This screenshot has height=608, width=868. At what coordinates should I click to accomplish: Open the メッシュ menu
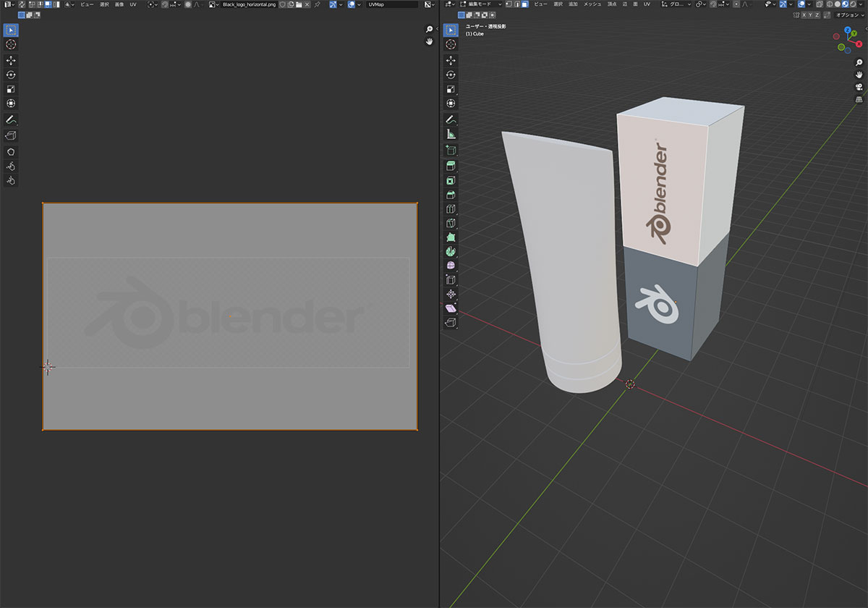(x=592, y=4)
